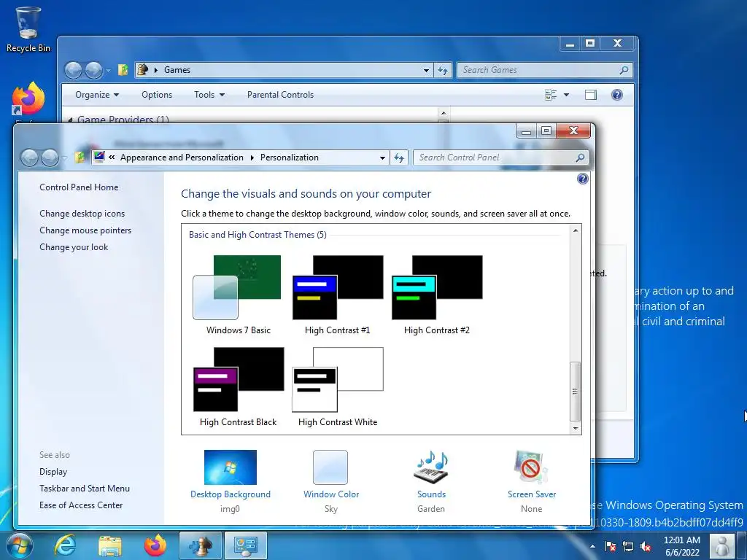Open Screen Saver settings icon
747x560 pixels.
(x=531, y=467)
